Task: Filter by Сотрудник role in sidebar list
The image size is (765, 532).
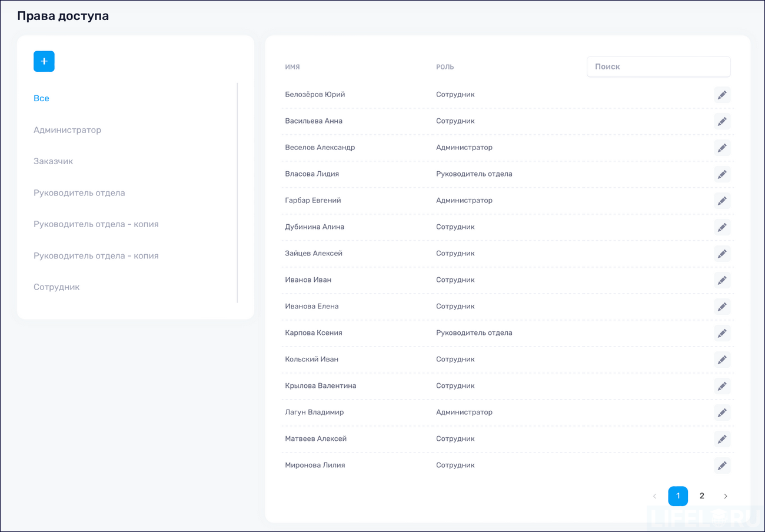Action: pyautogui.click(x=56, y=287)
